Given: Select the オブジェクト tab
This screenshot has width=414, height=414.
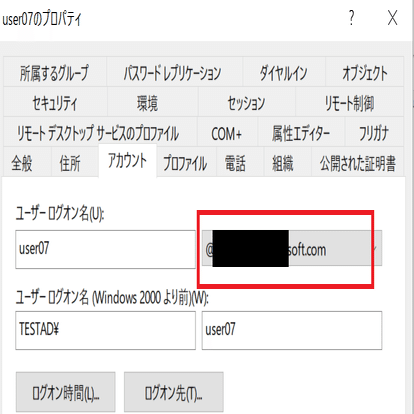Looking at the screenshot, I should (364, 72).
